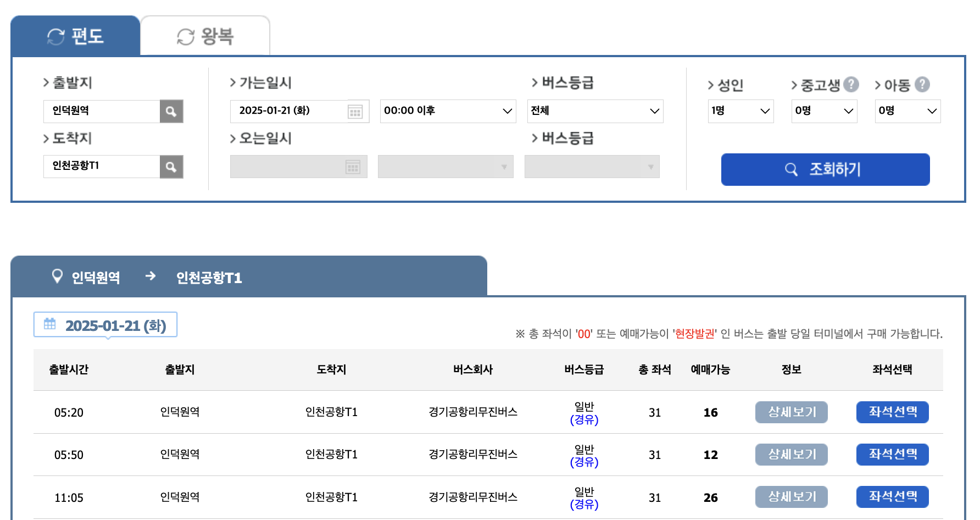The width and height of the screenshot is (980, 520).
Task: Click the search magnifier beside 출발지 field
Action: click(171, 111)
